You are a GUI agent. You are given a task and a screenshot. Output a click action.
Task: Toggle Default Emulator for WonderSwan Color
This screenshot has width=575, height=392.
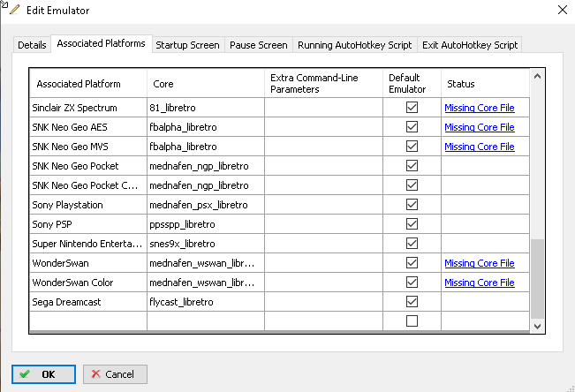point(412,283)
